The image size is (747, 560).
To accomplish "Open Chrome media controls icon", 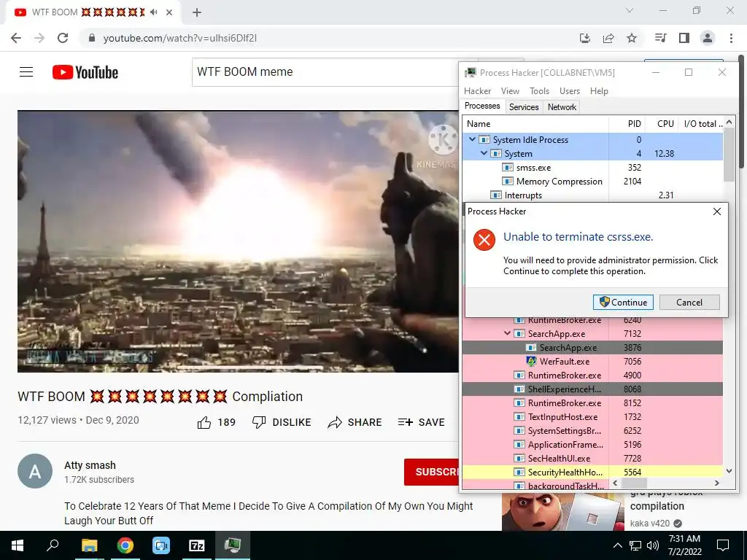I will pyautogui.click(x=661, y=38).
